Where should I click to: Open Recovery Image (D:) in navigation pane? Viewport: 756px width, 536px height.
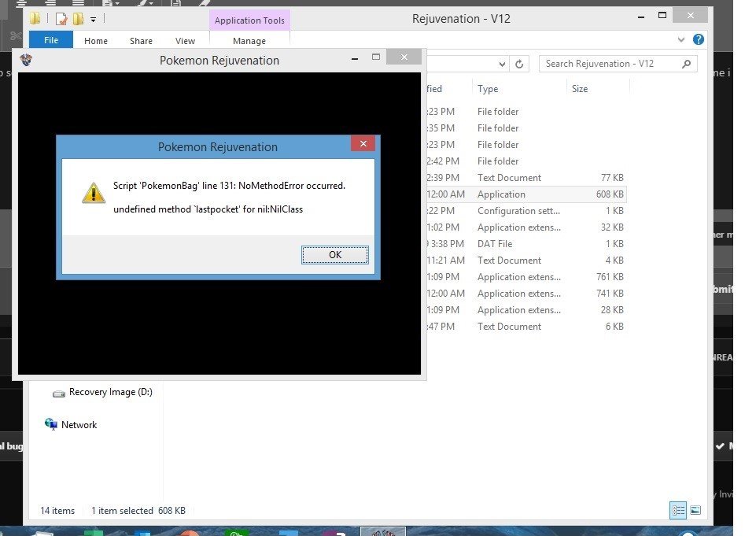pyautogui.click(x=110, y=392)
